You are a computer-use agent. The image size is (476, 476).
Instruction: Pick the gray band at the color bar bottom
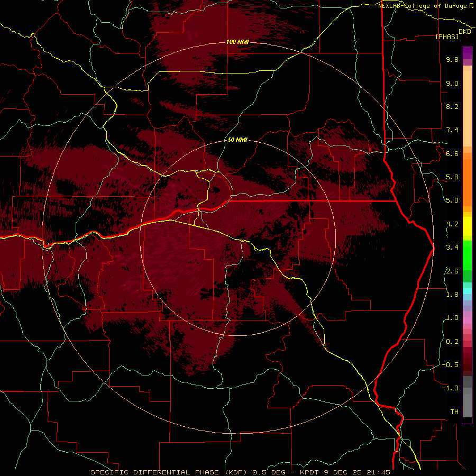pos(467,402)
